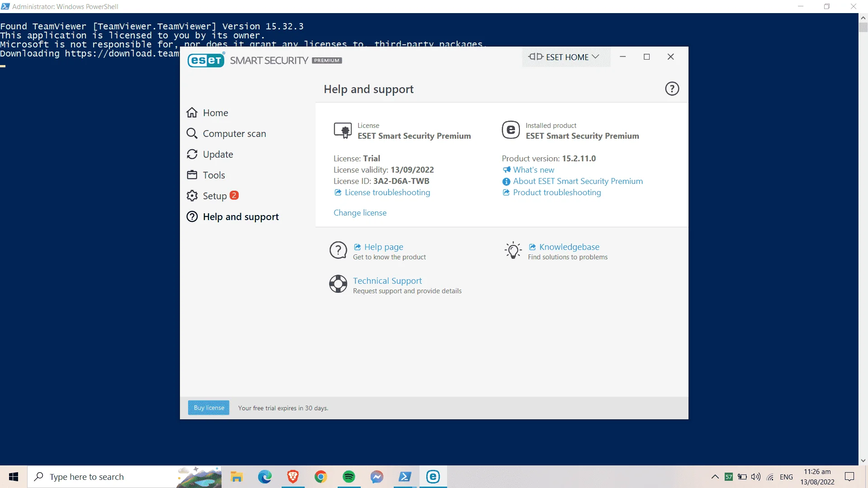Click the volume icon in system tray

click(x=756, y=477)
